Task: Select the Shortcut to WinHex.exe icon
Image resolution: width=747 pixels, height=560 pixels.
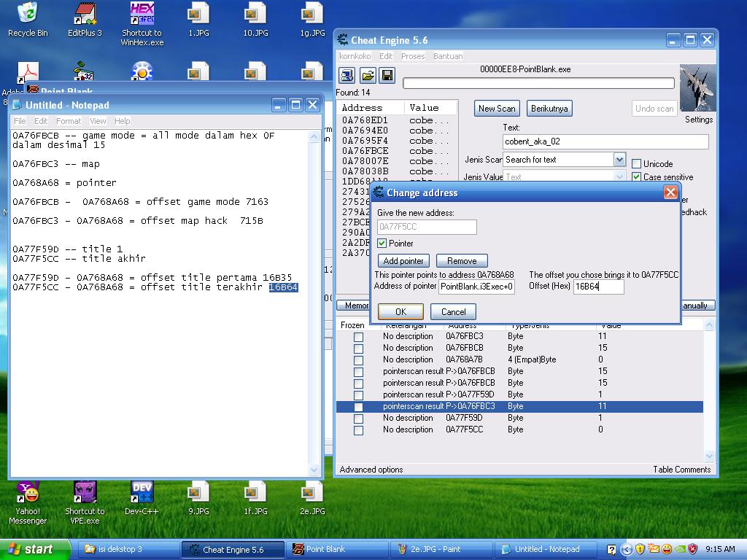Action: (x=142, y=14)
